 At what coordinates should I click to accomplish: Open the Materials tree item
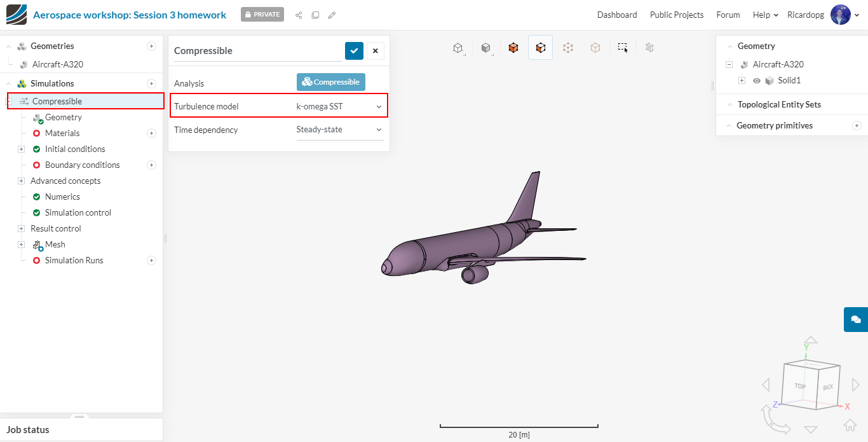62,133
